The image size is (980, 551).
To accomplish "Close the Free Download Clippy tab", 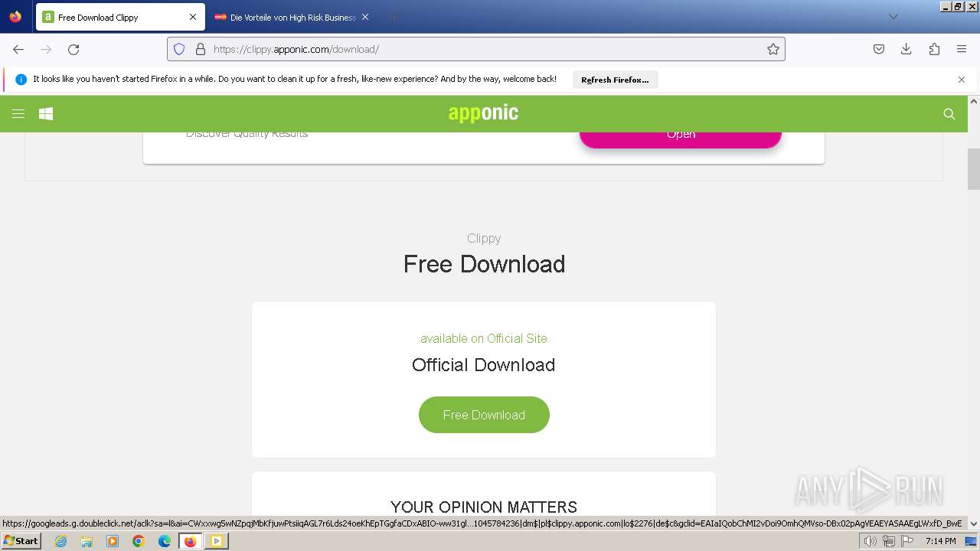I will point(193,17).
